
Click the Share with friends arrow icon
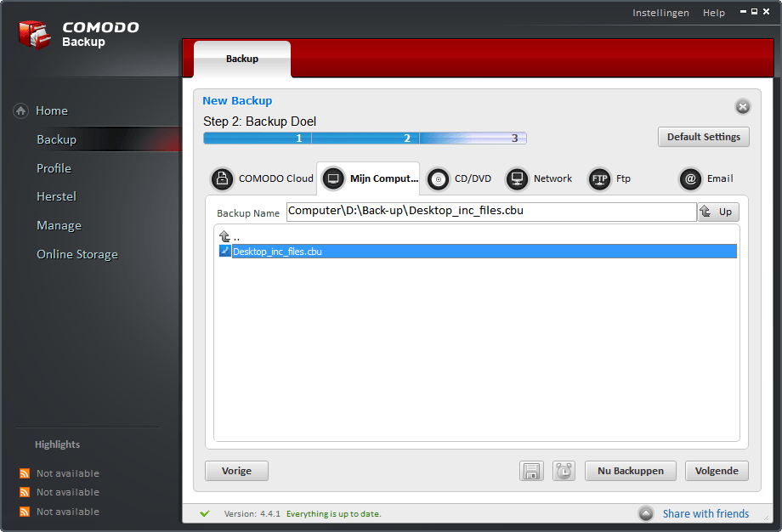[646, 513]
